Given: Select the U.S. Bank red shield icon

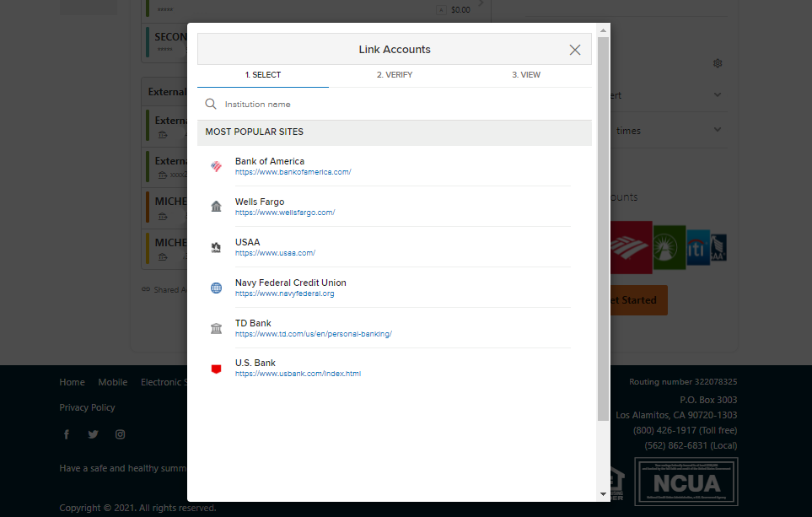Looking at the screenshot, I should [217, 369].
